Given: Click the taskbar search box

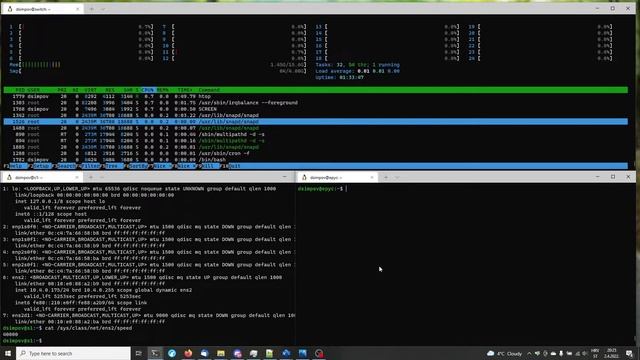Looking at the screenshot, I should click(73, 353).
